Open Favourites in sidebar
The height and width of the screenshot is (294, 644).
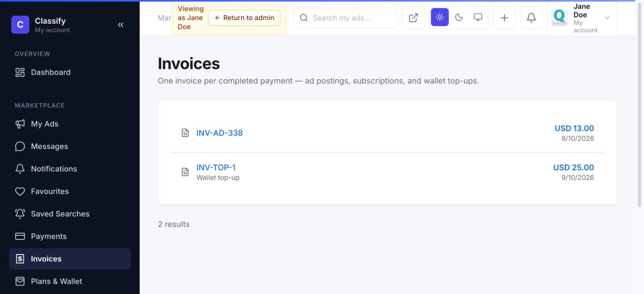[x=70, y=191]
